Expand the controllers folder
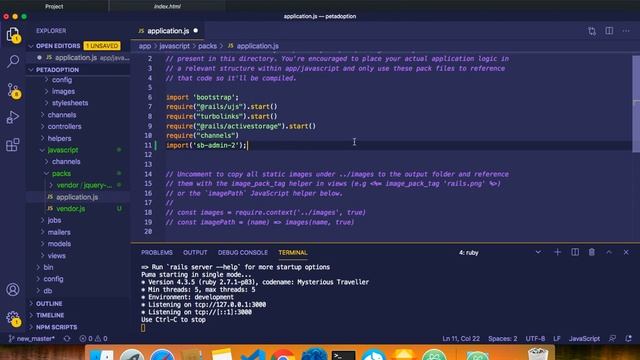The height and width of the screenshot is (360, 640). click(64, 127)
